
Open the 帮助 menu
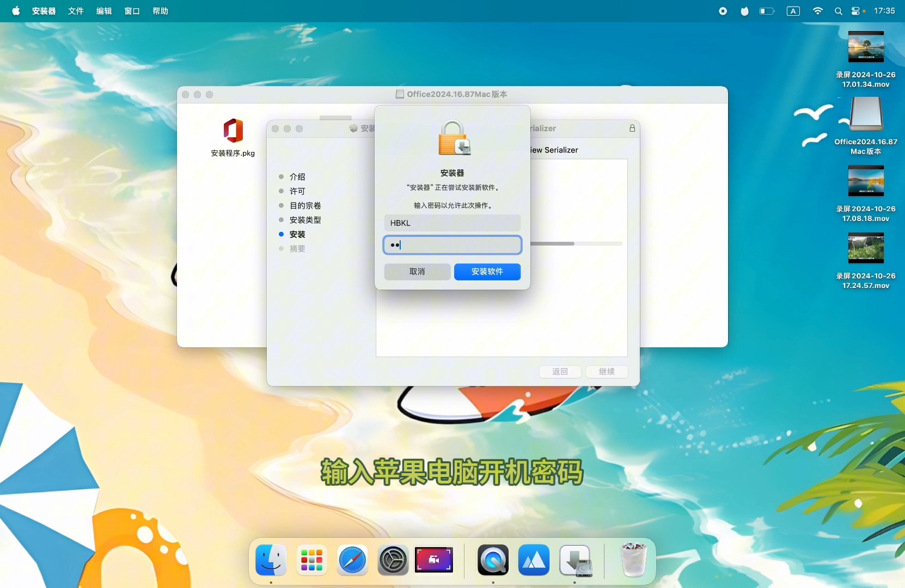160,11
